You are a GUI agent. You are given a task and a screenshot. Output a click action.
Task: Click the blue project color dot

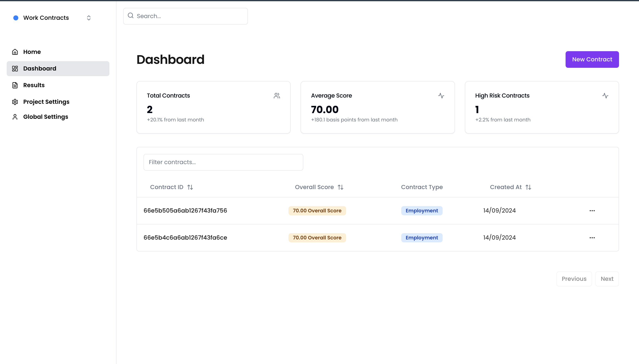[x=16, y=18]
